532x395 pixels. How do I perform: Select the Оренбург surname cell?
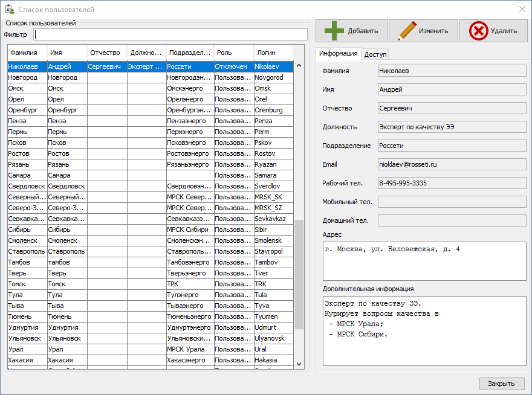point(27,110)
